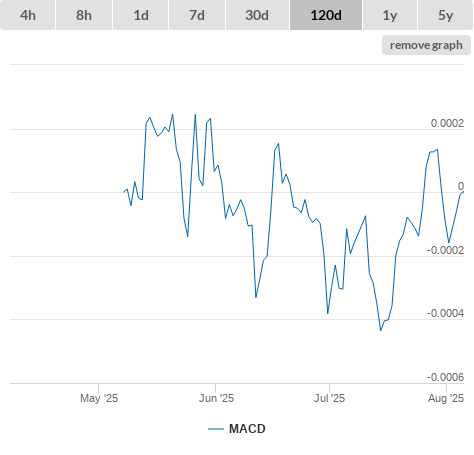Click the lowest trough of MACD line
The width and height of the screenshot is (474, 455).
tap(381, 330)
